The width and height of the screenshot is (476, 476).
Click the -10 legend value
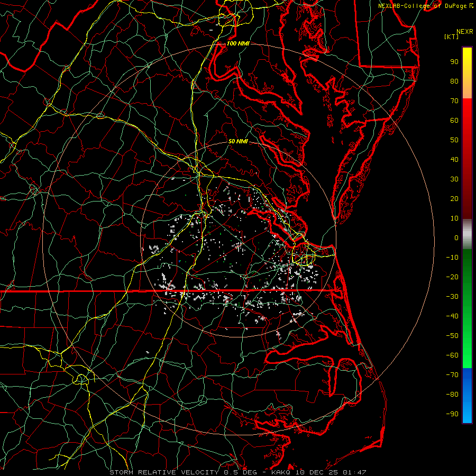[452, 258]
